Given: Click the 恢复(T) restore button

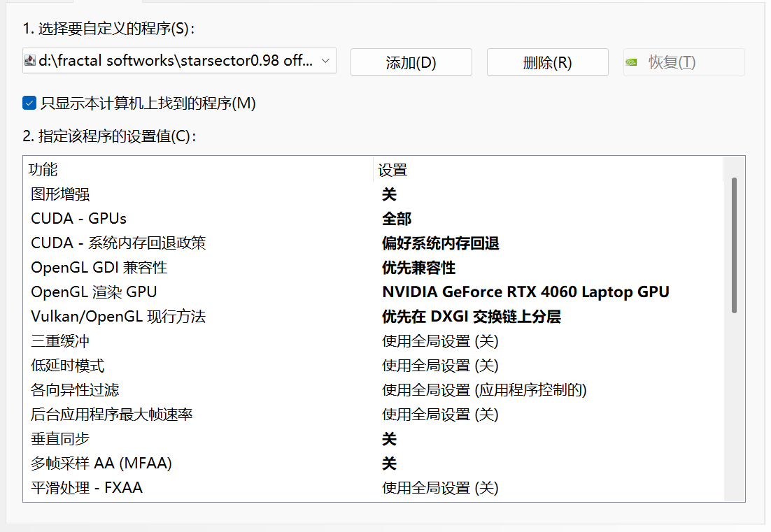Looking at the screenshot, I should [x=684, y=62].
